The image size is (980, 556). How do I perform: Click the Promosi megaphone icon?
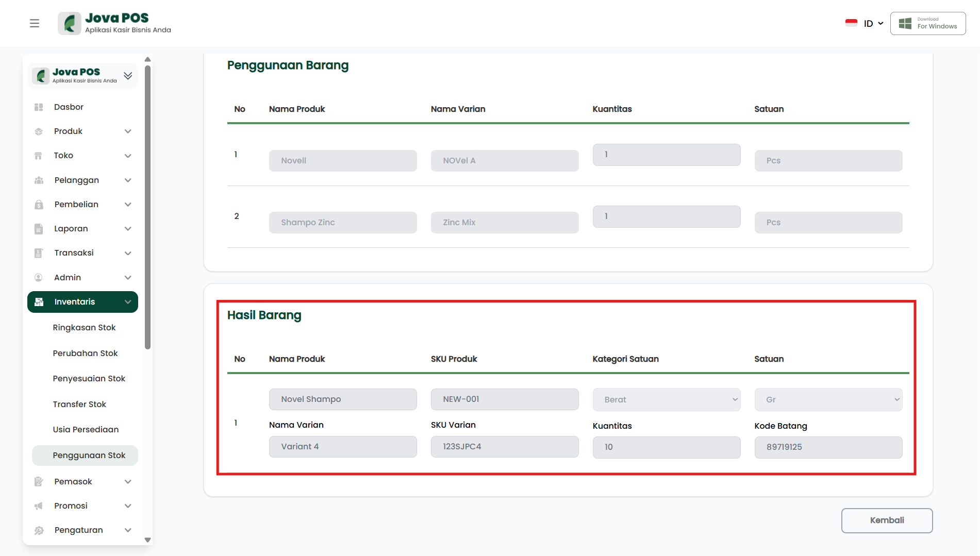(x=39, y=506)
